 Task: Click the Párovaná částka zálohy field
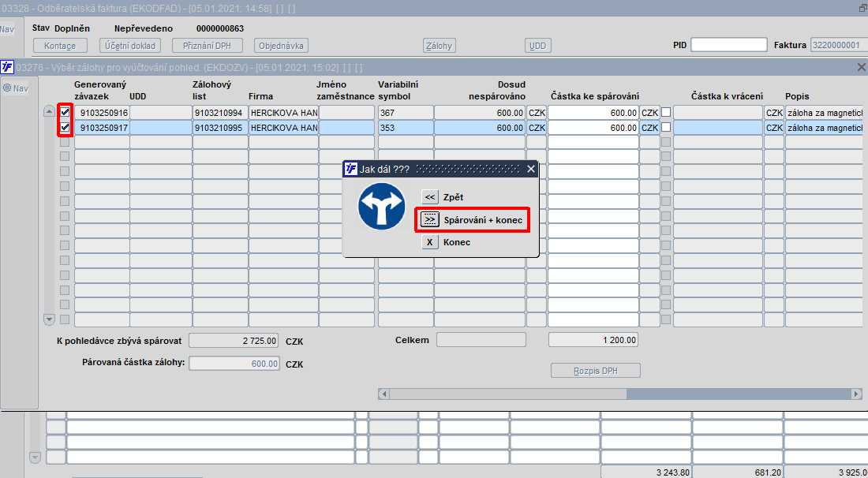[x=234, y=364]
